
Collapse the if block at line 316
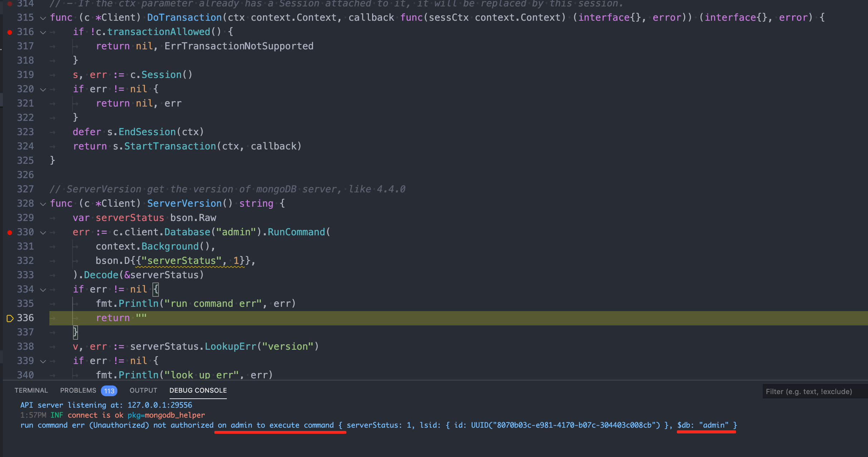pyautogui.click(x=43, y=32)
